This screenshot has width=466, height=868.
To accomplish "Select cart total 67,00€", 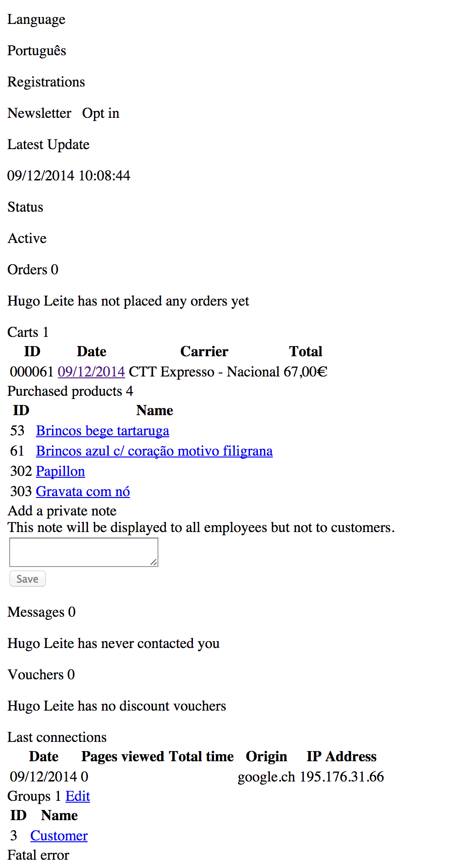I will coord(305,371).
